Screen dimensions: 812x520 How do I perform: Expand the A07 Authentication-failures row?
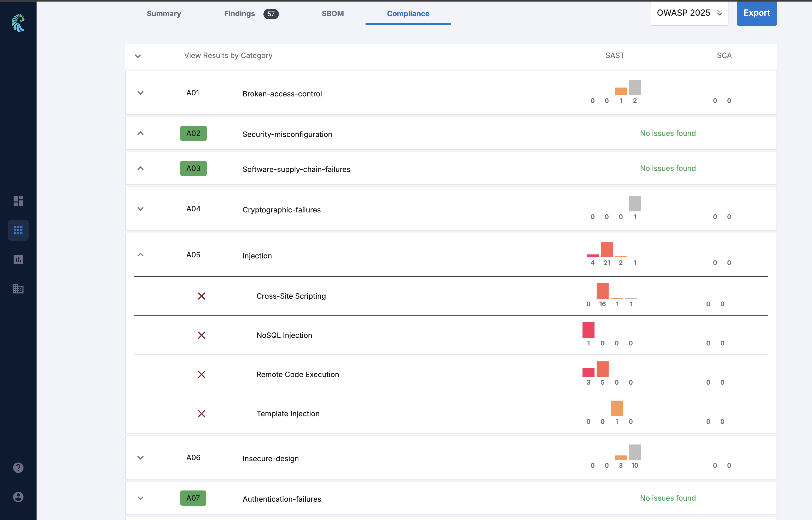(140, 498)
